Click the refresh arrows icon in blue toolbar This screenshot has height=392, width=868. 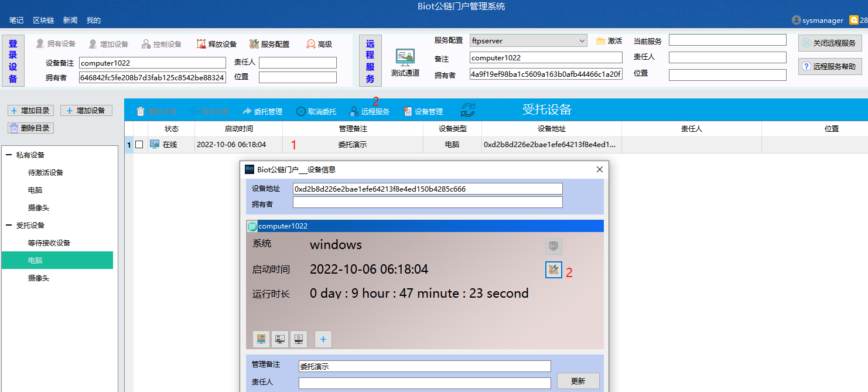click(468, 110)
